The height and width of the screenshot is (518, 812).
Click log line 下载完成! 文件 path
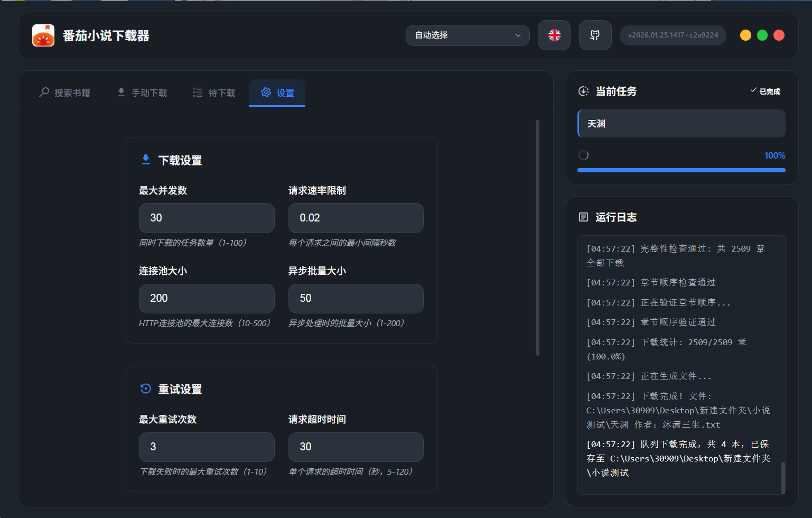(x=678, y=411)
